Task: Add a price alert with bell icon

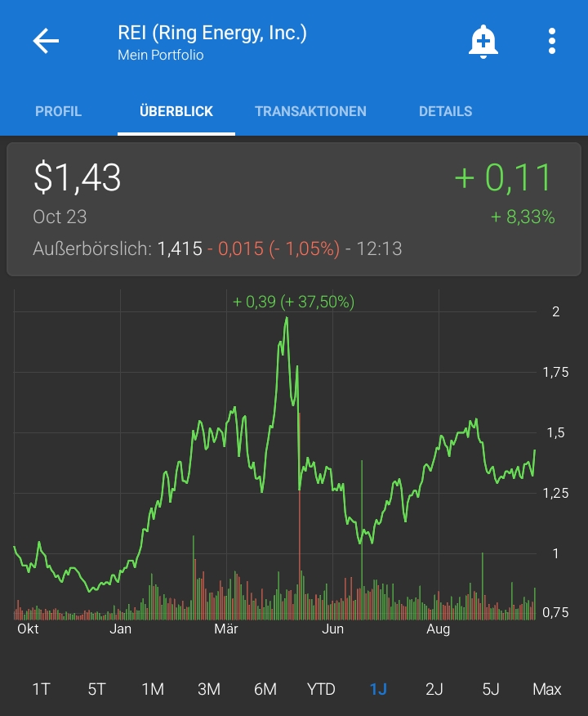Action: tap(483, 42)
